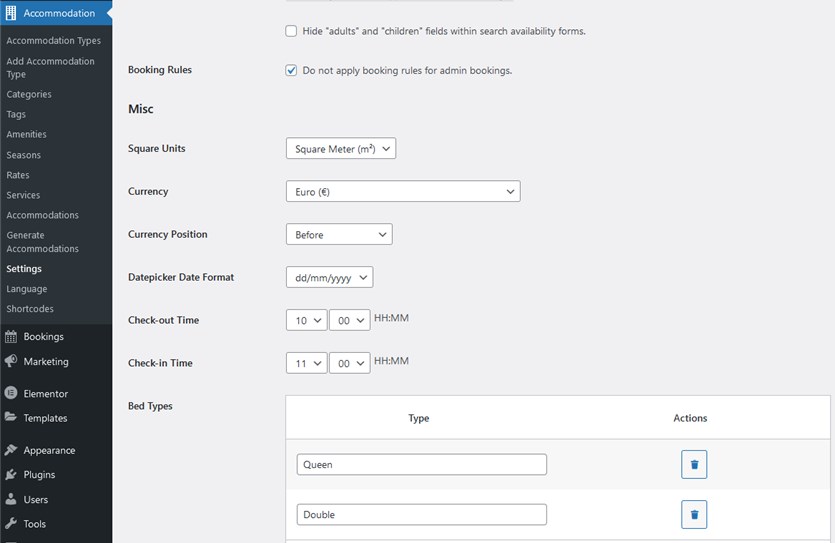Go to Rates in sidebar
This screenshot has height=543, width=835.
coord(18,175)
